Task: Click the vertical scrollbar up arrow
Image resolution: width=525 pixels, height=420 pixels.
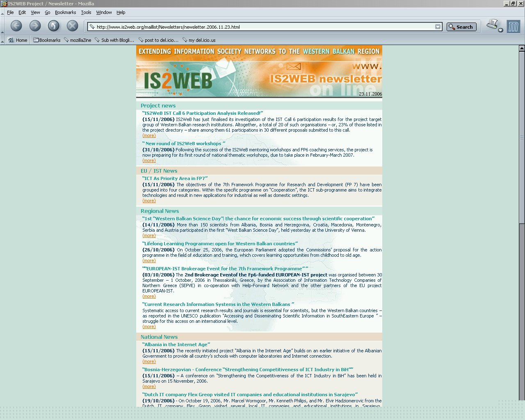Action: 522,48
